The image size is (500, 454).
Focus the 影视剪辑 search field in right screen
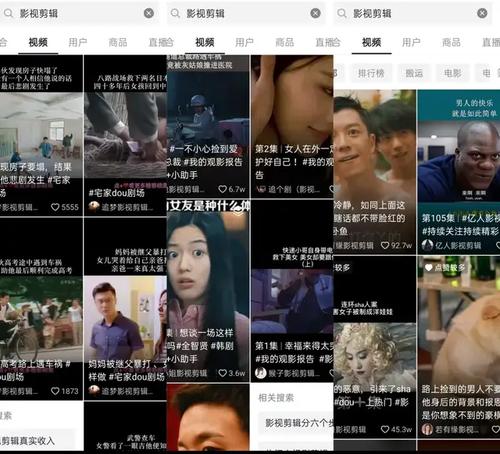coord(412,13)
